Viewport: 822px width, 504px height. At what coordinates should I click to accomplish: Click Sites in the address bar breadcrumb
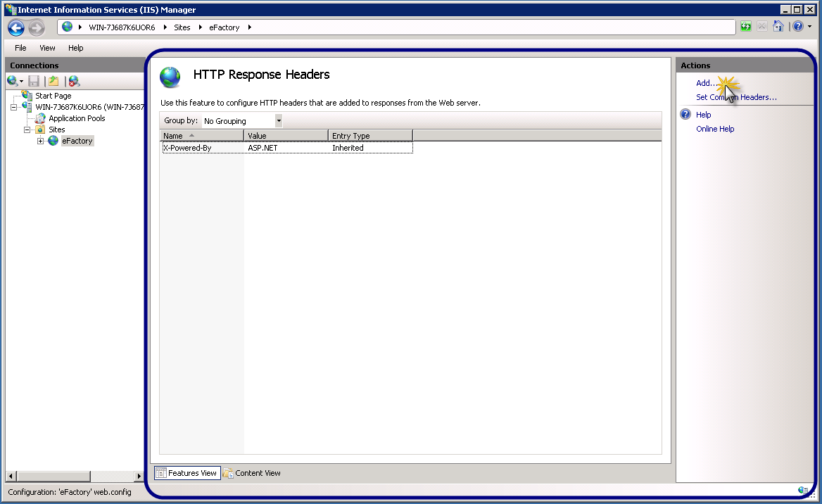(x=182, y=27)
